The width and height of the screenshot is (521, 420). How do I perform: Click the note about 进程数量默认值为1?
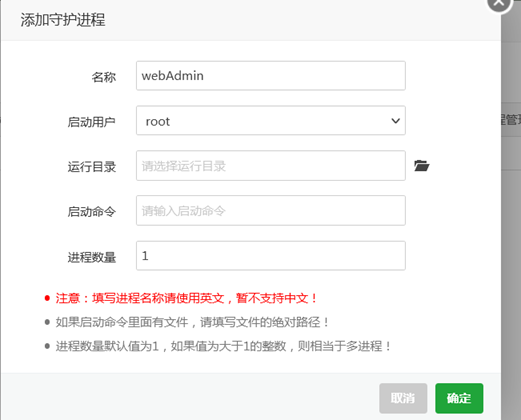tap(223, 346)
